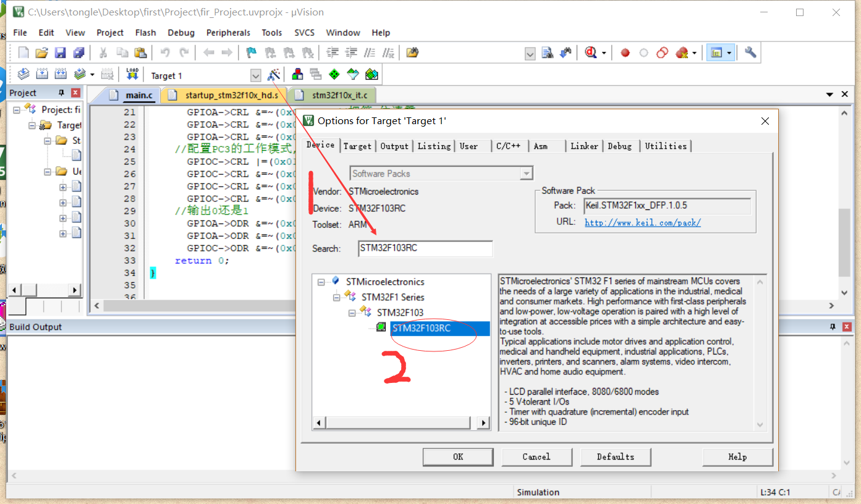Click the Help button in dialog
This screenshot has width=861, height=504.
[x=737, y=457]
